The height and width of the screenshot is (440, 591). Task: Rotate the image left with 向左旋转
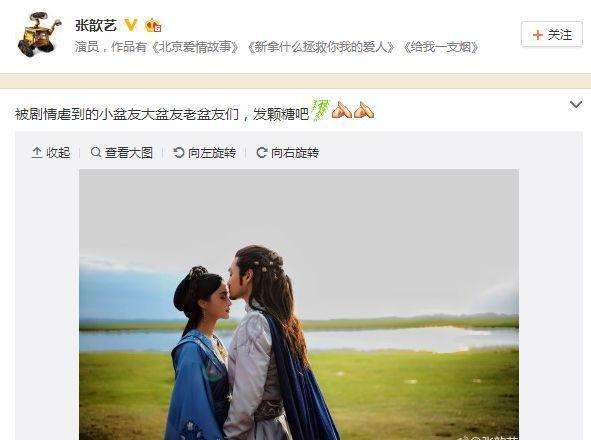tap(205, 153)
